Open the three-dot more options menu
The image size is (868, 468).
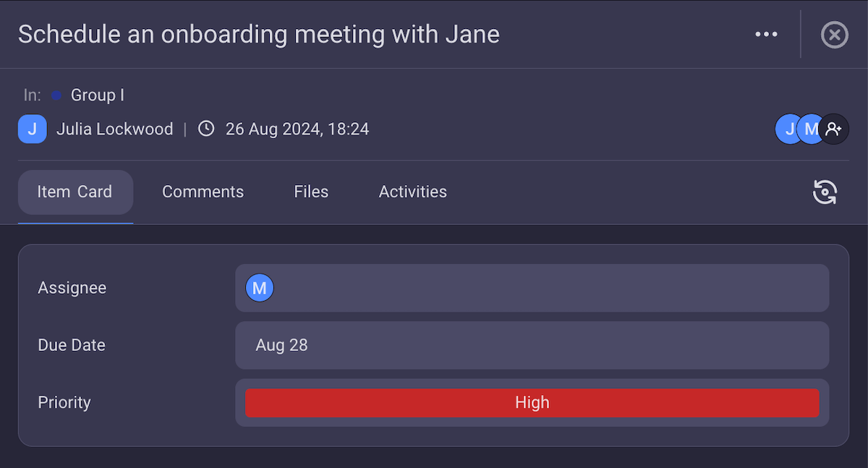pyautogui.click(x=766, y=34)
